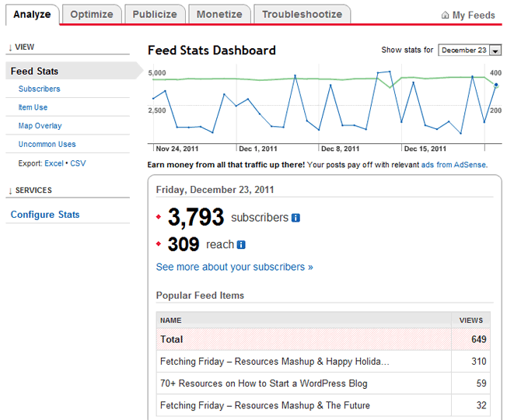The image size is (507, 420).
Task: Open the Map Overlay view
Action: [40, 126]
